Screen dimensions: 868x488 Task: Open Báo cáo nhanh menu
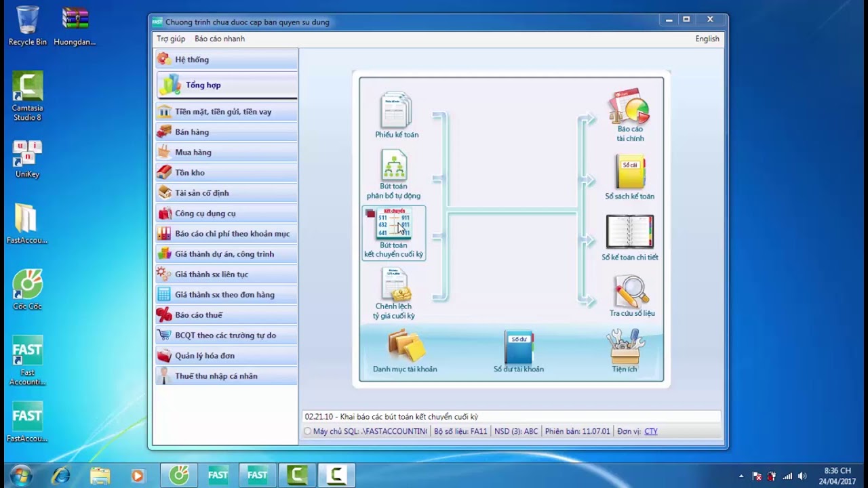click(220, 39)
